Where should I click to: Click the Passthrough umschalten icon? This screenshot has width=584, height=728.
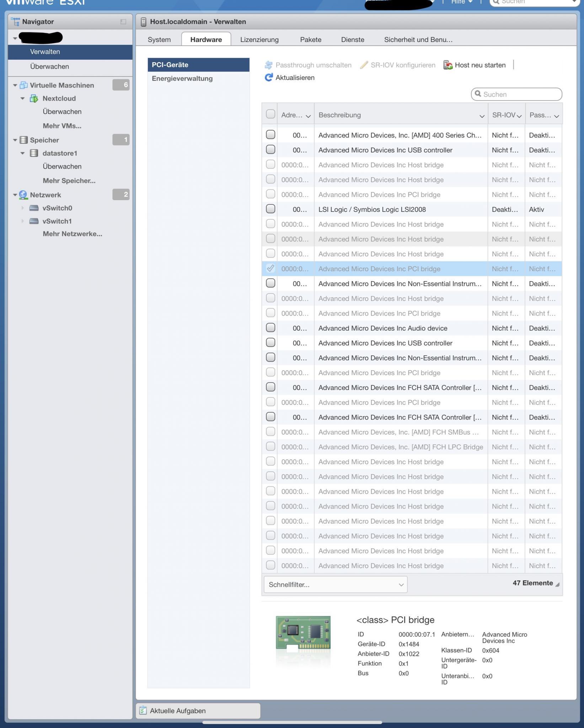pos(269,65)
